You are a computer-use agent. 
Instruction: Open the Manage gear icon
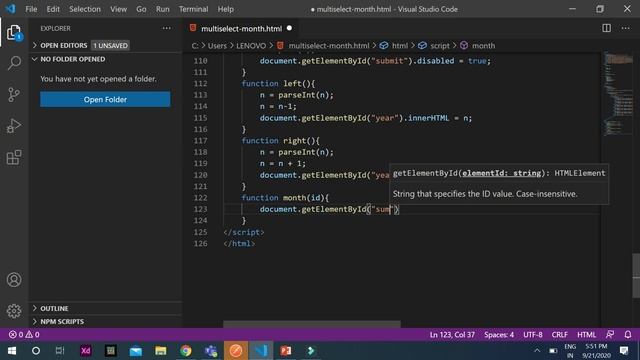point(14,311)
